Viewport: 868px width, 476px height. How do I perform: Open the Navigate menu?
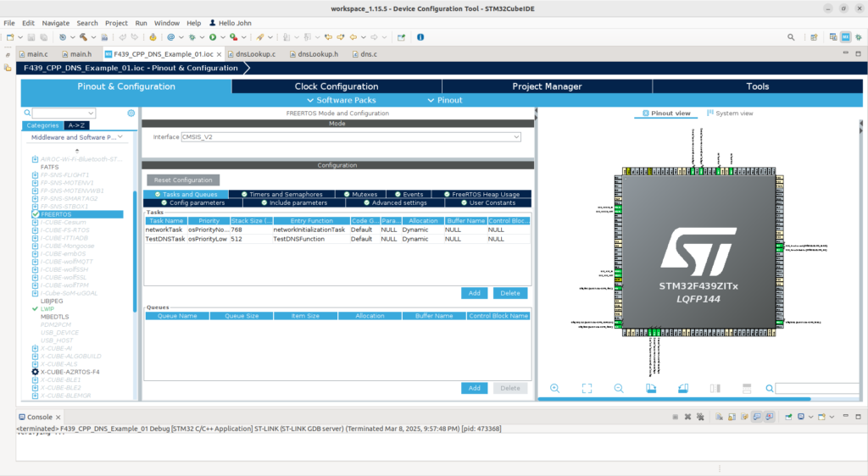(55, 23)
